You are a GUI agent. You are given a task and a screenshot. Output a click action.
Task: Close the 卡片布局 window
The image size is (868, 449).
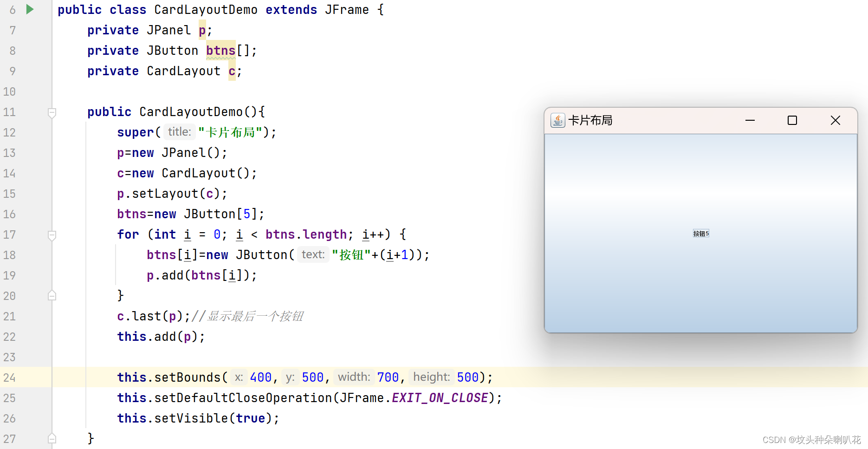click(836, 120)
